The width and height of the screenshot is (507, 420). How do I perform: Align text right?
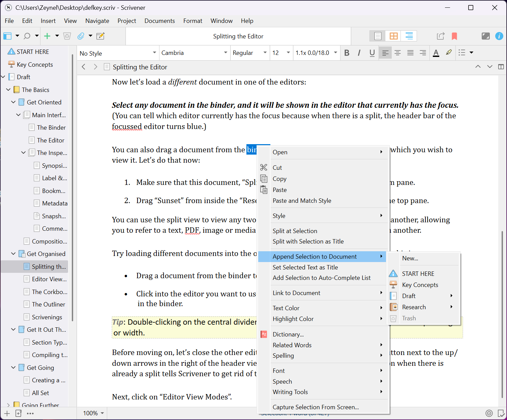pos(423,53)
